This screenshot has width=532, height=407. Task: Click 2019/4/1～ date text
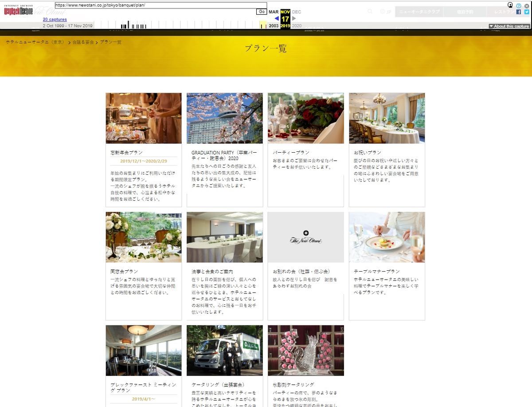pyautogui.click(x=144, y=399)
